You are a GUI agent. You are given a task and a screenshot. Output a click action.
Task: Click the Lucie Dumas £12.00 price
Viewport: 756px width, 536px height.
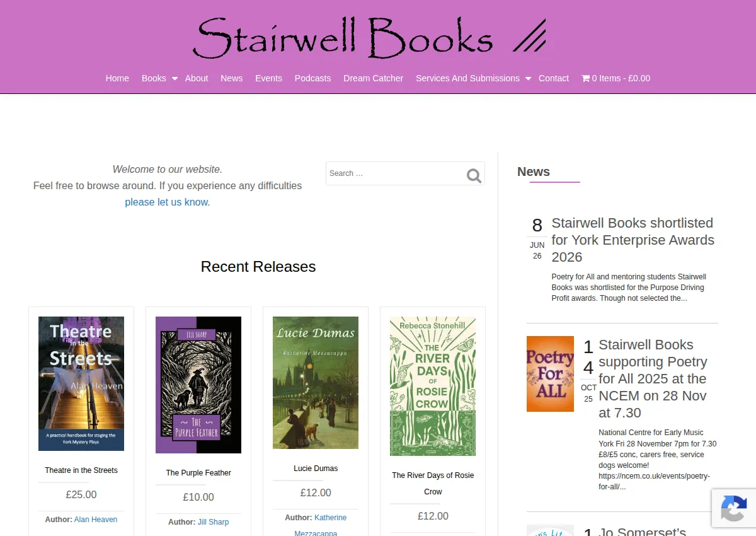[x=316, y=493]
